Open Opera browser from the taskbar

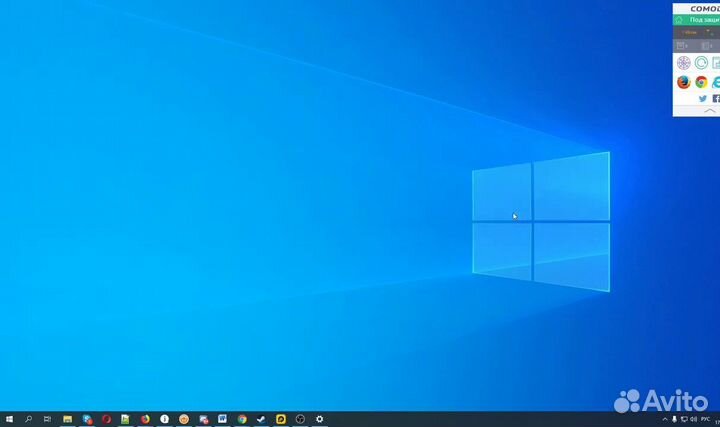pyautogui.click(x=106, y=419)
